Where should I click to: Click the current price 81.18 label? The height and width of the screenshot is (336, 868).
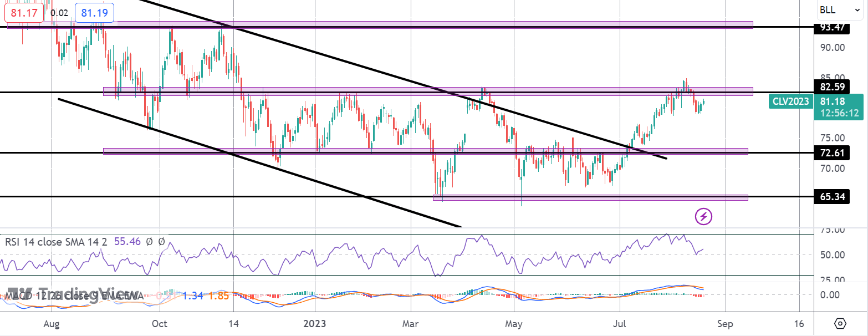click(x=833, y=101)
